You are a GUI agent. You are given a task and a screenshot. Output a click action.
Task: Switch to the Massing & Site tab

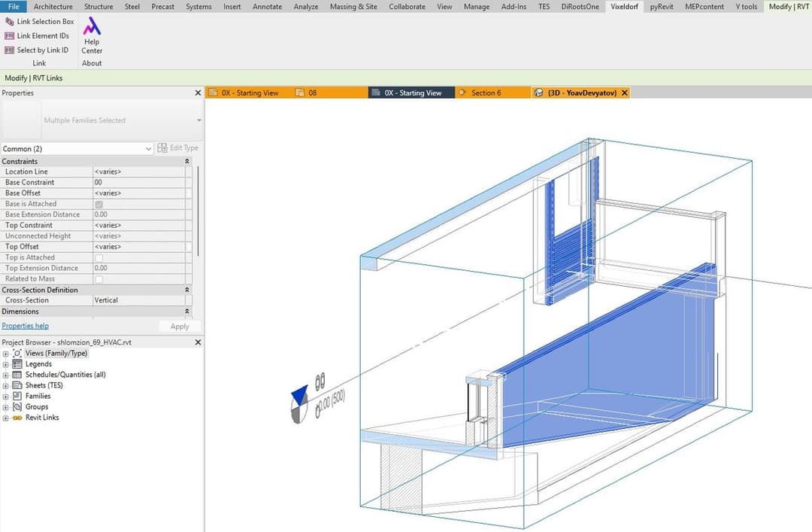[353, 6]
